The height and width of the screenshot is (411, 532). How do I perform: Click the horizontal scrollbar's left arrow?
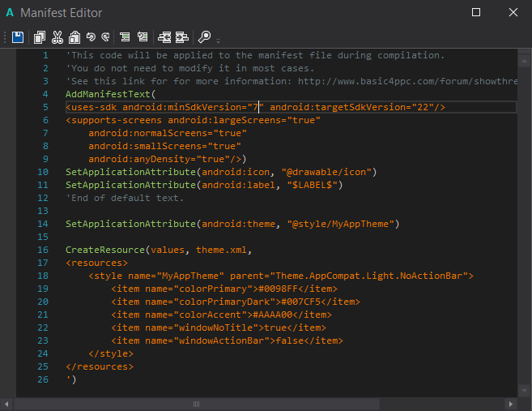pos(8,403)
